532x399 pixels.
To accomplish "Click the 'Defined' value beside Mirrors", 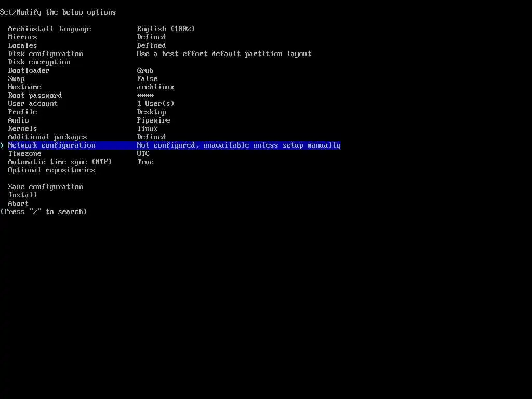I will (151, 37).
